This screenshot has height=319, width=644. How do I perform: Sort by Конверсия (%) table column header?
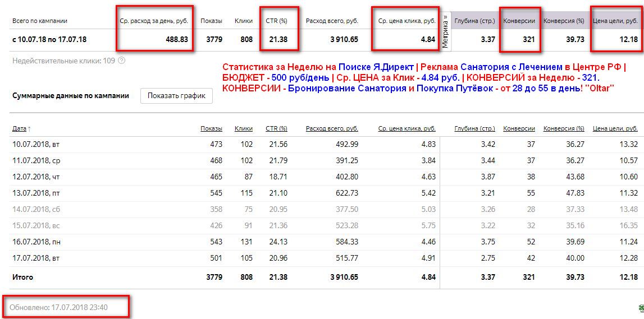click(564, 129)
